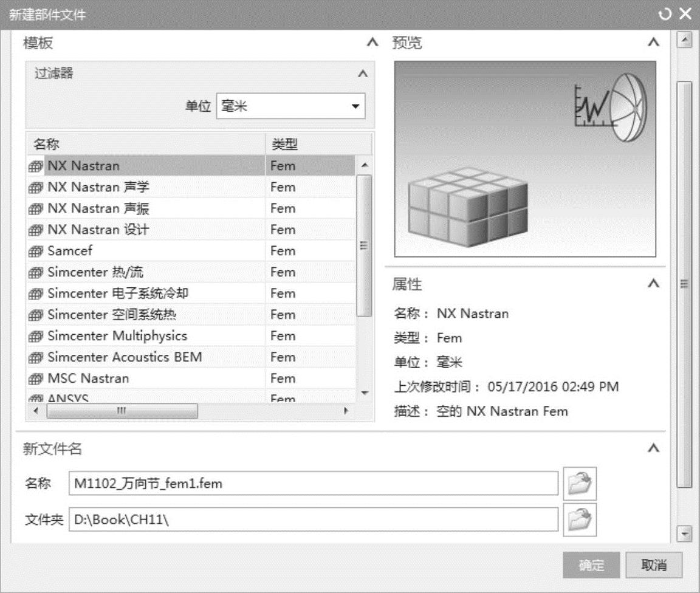Browse for destination folder

[x=580, y=519]
